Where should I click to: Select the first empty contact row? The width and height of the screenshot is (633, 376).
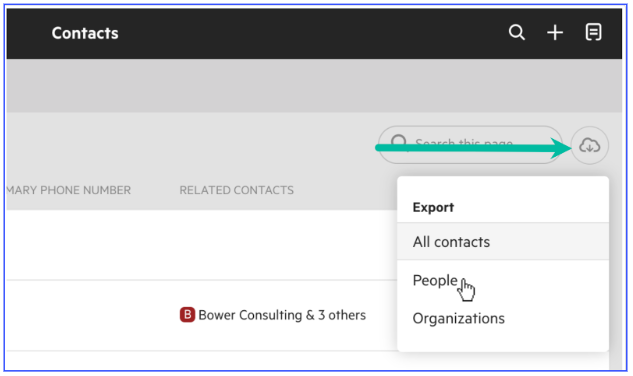tap(201, 245)
